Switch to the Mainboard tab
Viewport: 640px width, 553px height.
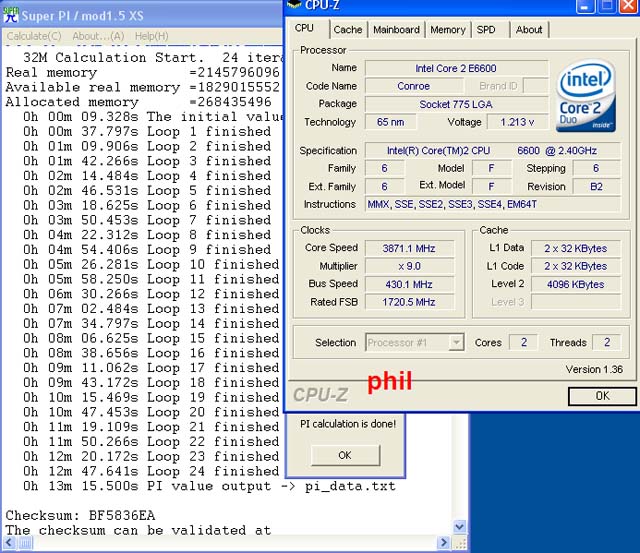coord(396,30)
